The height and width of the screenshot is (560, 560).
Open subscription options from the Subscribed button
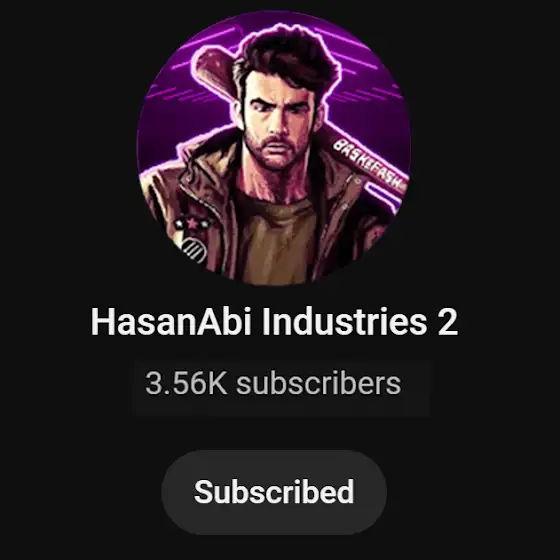click(x=274, y=492)
